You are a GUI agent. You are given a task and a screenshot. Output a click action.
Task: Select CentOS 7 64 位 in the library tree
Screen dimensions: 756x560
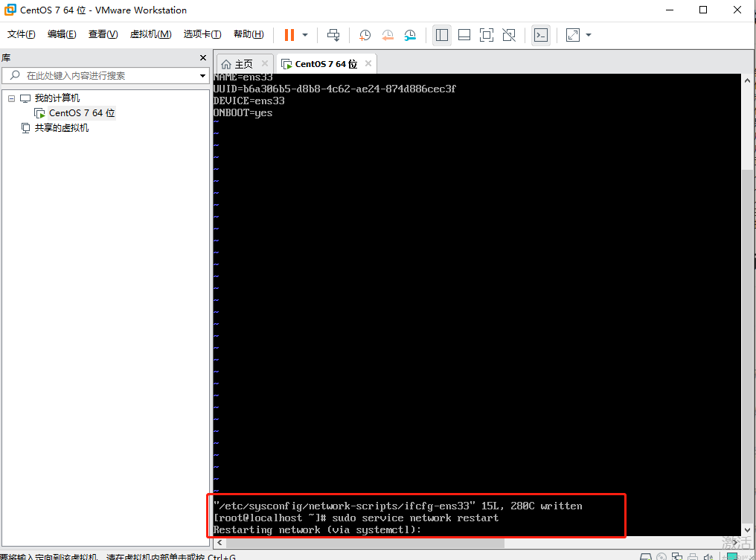tap(82, 113)
